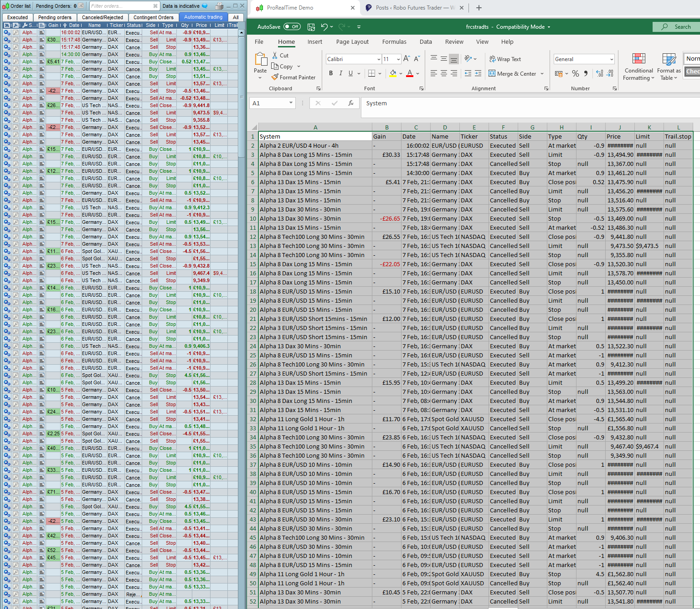Open the File menu
Image resolution: width=700 pixels, height=609 pixels.
[x=259, y=42]
